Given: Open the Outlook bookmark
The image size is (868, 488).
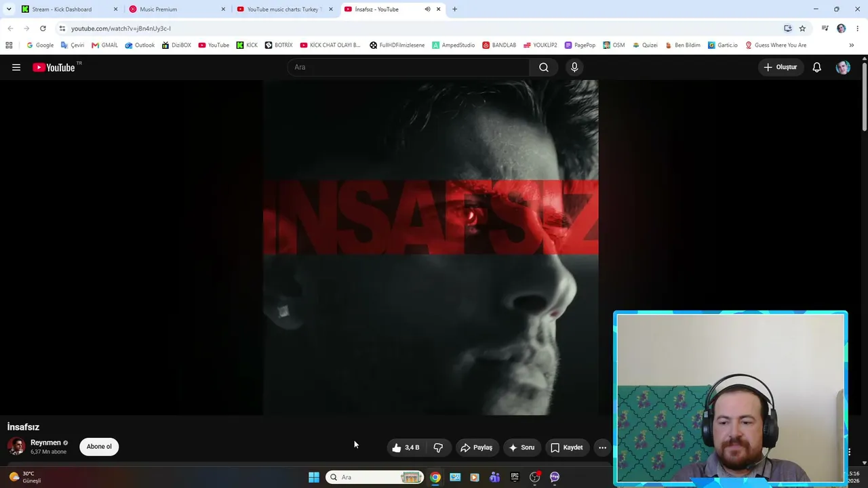Looking at the screenshot, I should tap(140, 45).
